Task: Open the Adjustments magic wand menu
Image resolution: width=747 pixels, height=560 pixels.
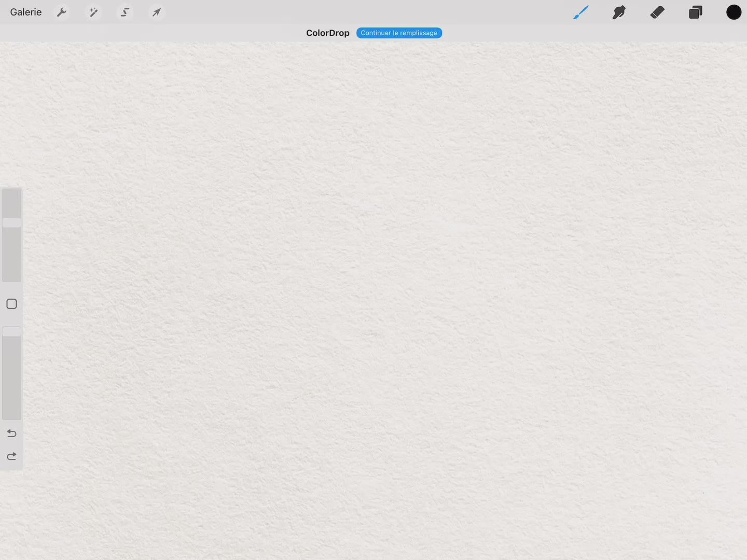Action: point(93,12)
